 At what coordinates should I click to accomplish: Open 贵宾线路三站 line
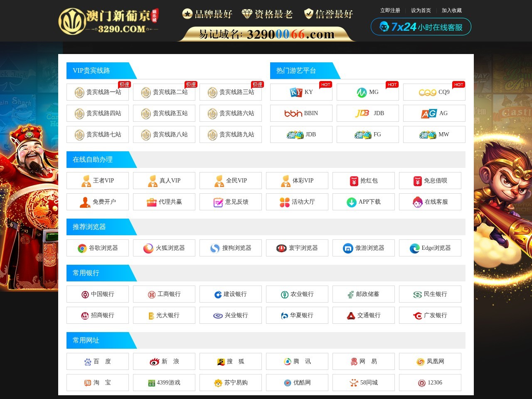[231, 92]
